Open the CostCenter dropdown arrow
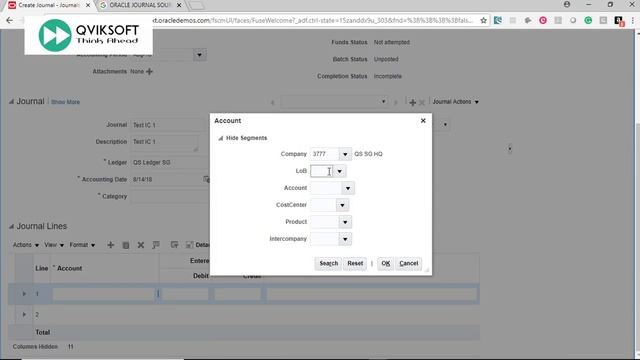The width and height of the screenshot is (640, 360). click(342, 205)
